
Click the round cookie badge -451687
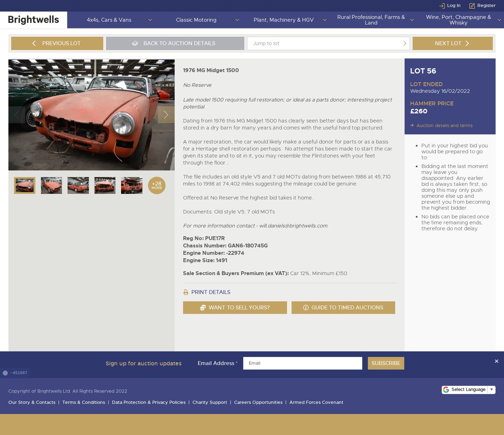(x=5, y=373)
